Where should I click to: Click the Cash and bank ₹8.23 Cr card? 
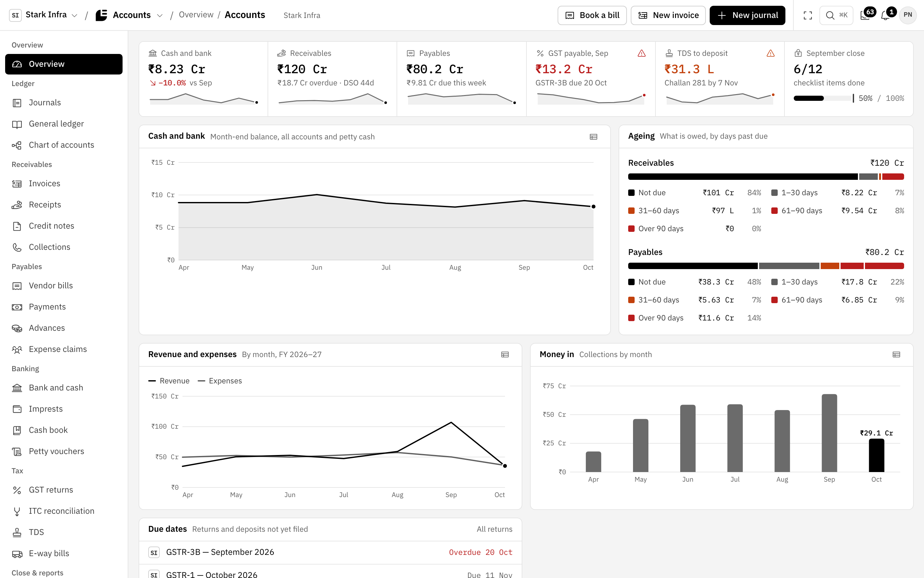pyautogui.click(x=203, y=79)
